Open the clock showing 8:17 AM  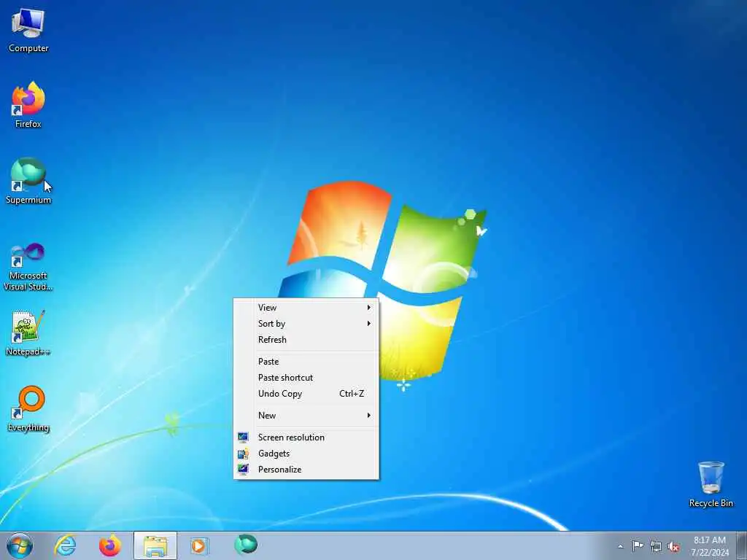pos(710,546)
